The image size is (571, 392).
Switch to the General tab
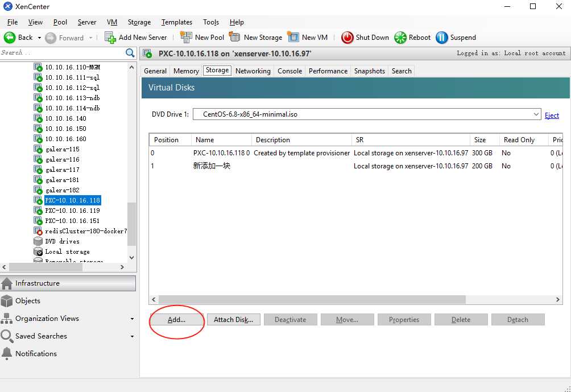tap(155, 71)
